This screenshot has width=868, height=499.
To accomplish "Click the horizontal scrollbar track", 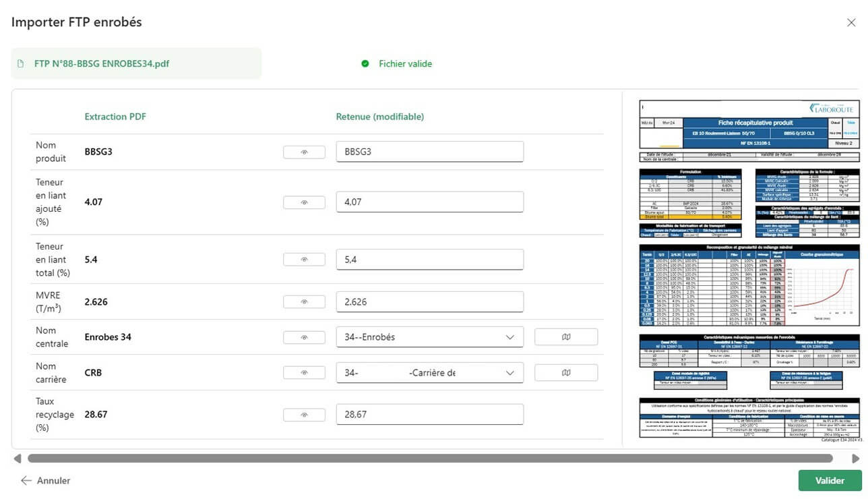I will 430,459.
